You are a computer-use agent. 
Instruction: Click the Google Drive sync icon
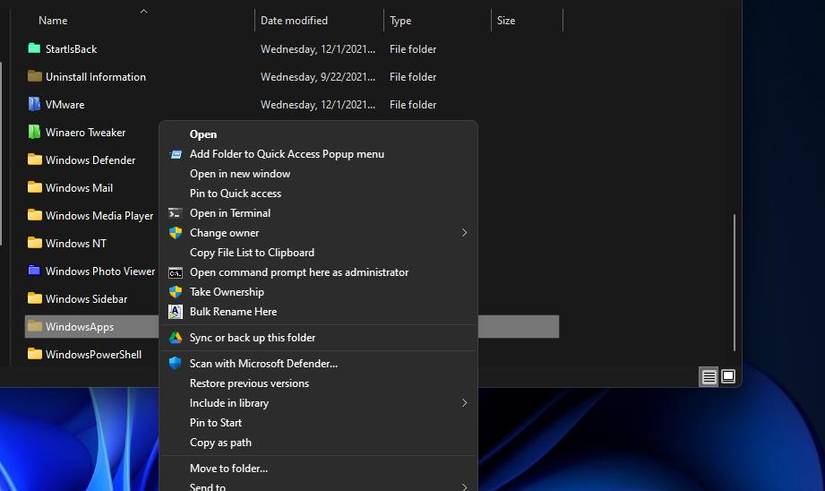pos(175,338)
